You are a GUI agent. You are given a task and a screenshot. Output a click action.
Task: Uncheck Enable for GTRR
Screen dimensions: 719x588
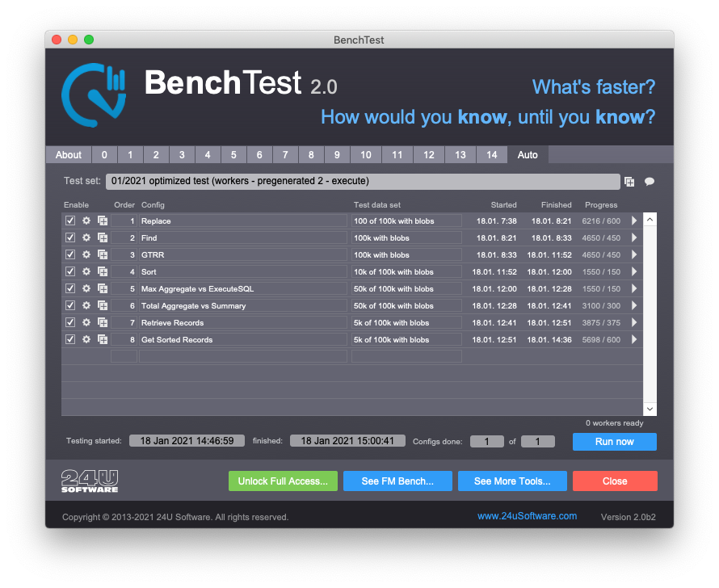[x=70, y=254]
